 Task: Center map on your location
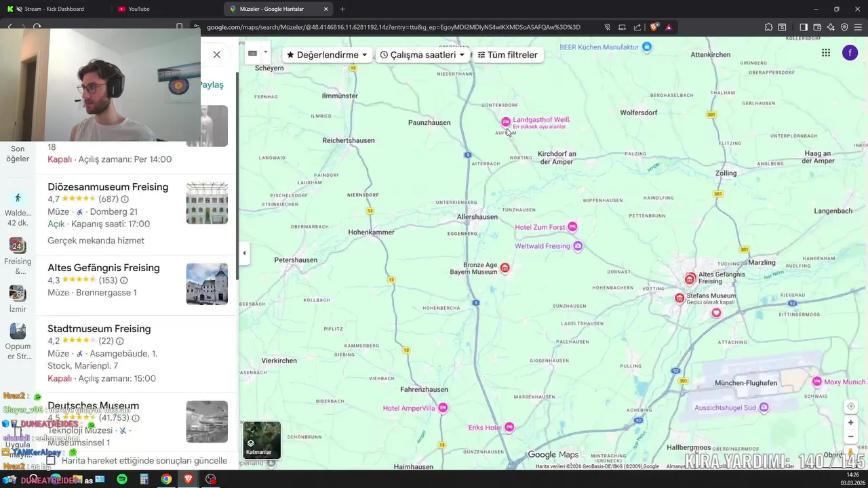(x=850, y=407)
